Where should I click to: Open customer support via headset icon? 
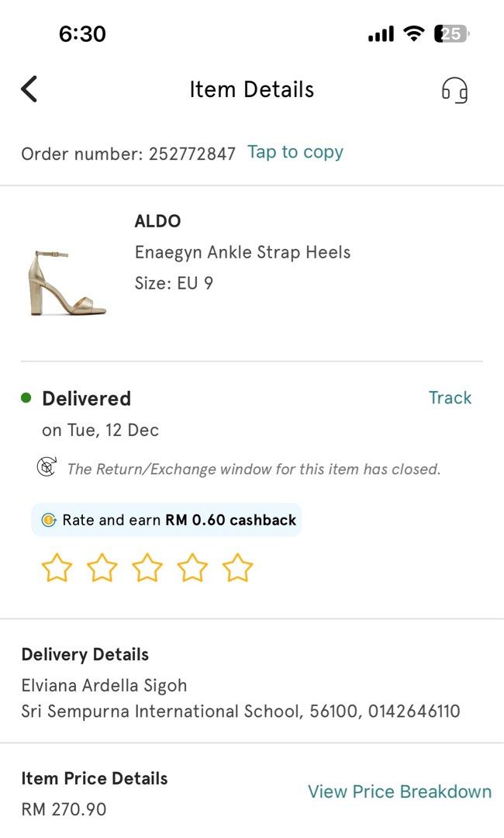pos(454,90)
